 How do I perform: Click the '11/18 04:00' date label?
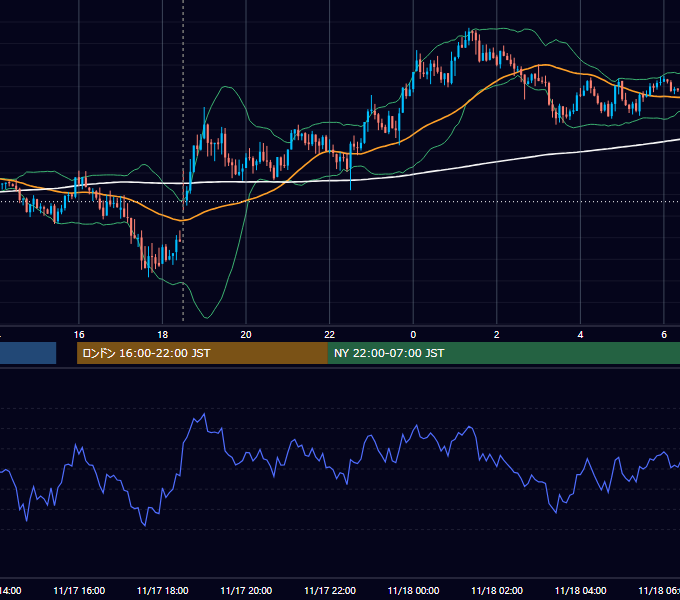coord(581,590)
